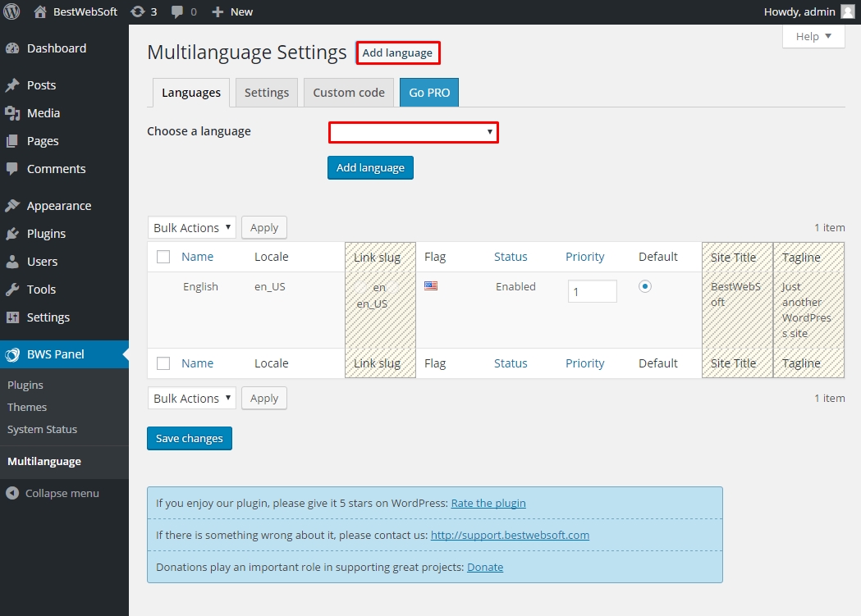Open the top Bulk Actions dropdown
The image size is (861, 616).
(x=191, y=228)
